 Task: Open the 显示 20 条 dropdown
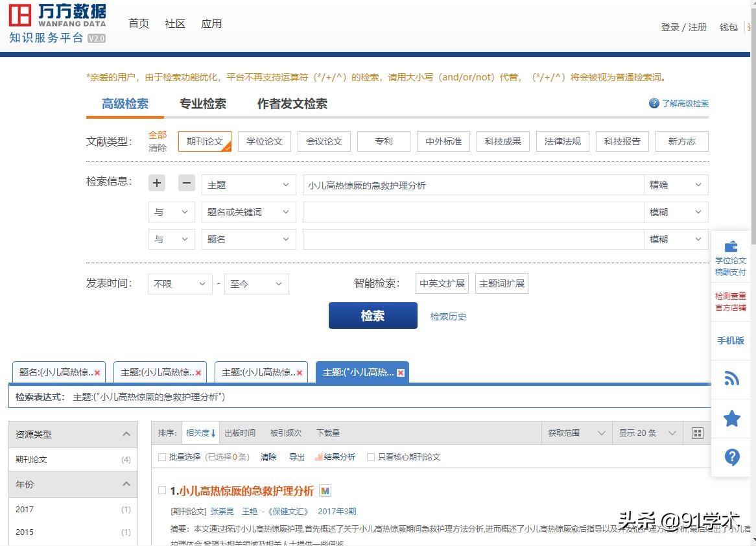coord(646,433)
